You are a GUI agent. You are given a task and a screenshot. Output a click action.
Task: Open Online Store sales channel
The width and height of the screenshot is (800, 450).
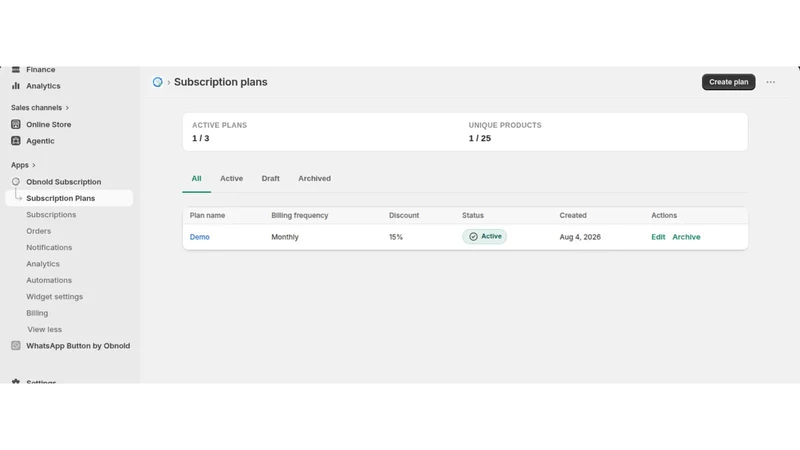tap(48, 124)
